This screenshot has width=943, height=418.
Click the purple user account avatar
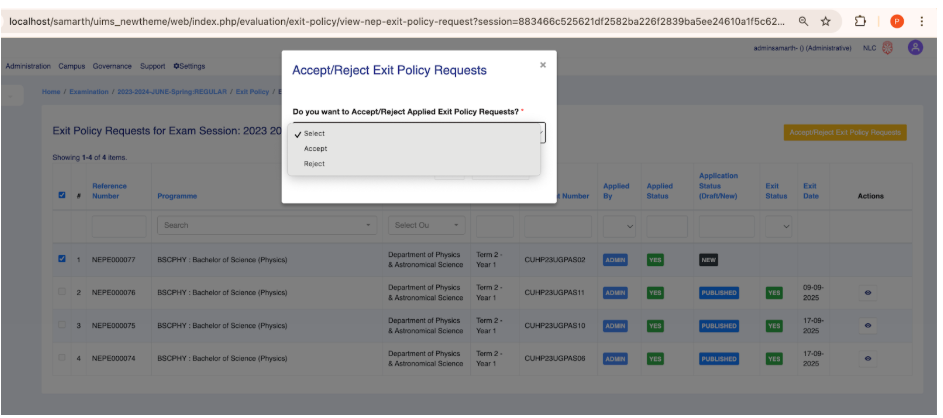[915, 48]
